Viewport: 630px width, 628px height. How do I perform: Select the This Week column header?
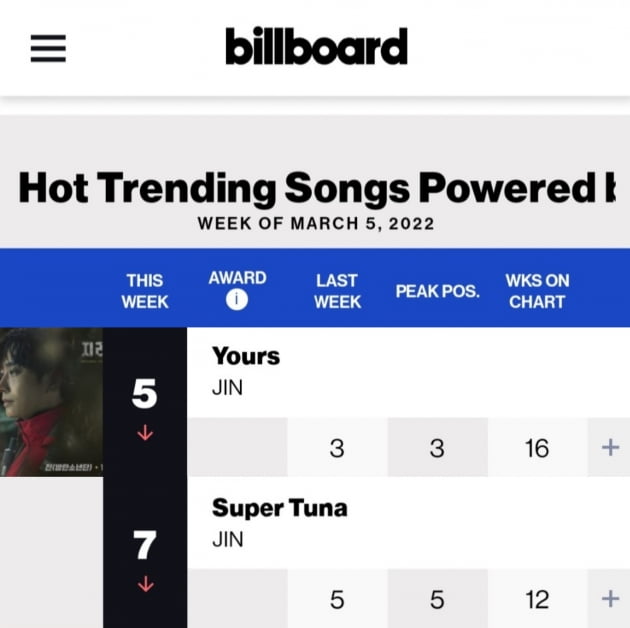pyautogui.click(x=145, y=291)
